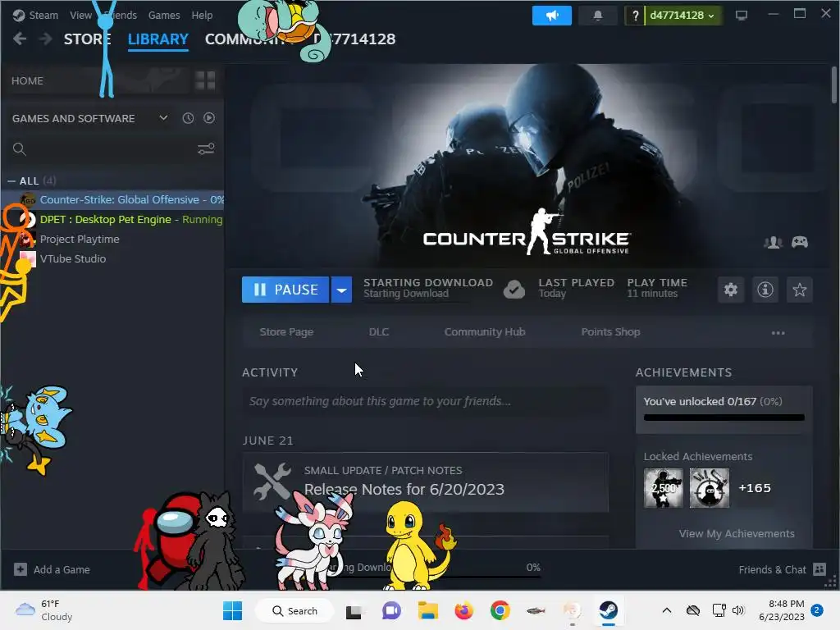
Task: Show game info icon
Action: pos(765,290)
